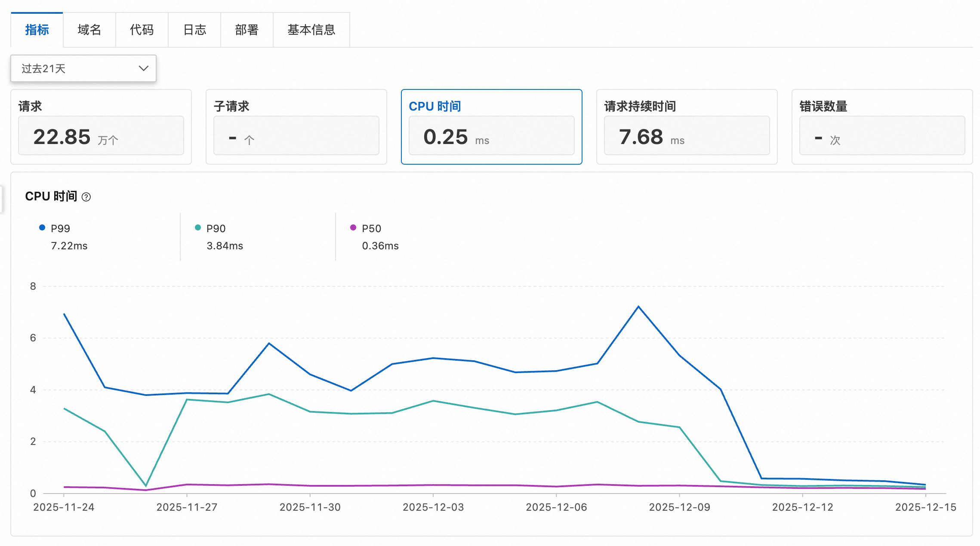Click the P90 dip near 2025-11-26
This screenshot has width=980, height=546.
(x=146, y=485)
